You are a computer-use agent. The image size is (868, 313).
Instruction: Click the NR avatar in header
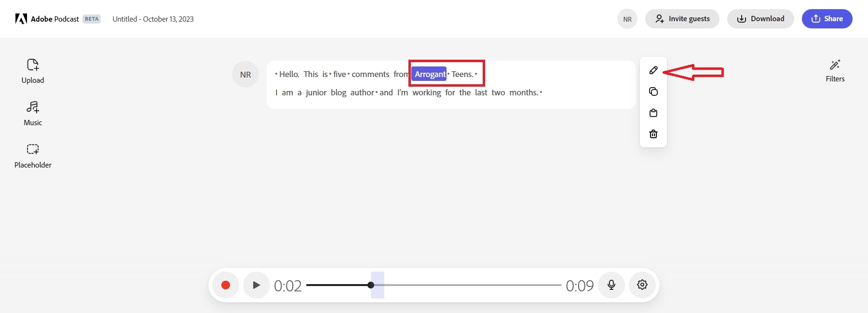pyautogui.click(x=627, y=19)
